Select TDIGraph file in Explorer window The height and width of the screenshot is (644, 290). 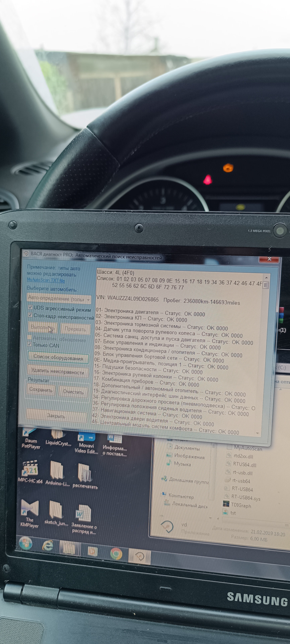pos(237,505)
